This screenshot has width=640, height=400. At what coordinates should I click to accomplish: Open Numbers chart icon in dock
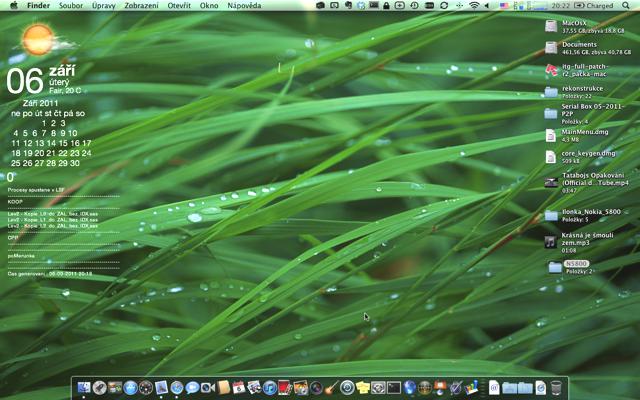(471, 387)
